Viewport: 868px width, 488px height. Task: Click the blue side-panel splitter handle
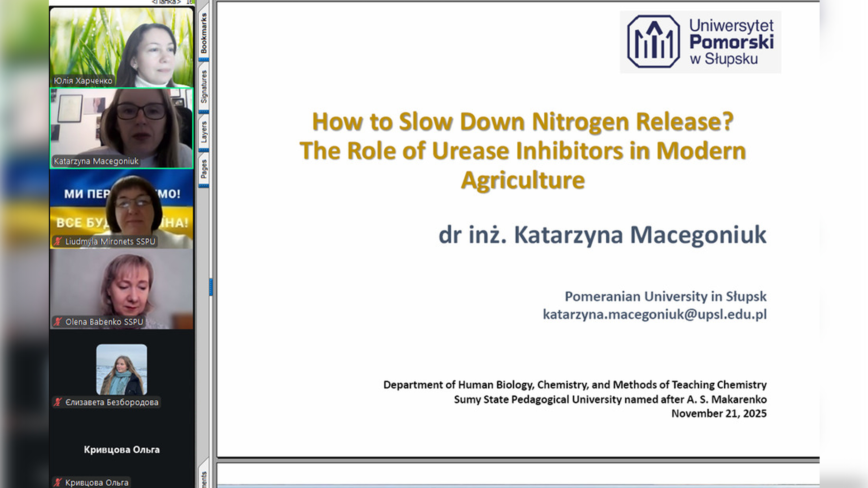[x=211, y=287]
